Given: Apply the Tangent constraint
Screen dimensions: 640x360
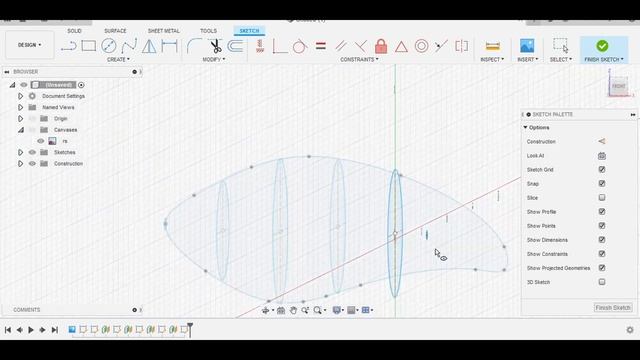Looking at the screenshot, I should coord(300,46).
